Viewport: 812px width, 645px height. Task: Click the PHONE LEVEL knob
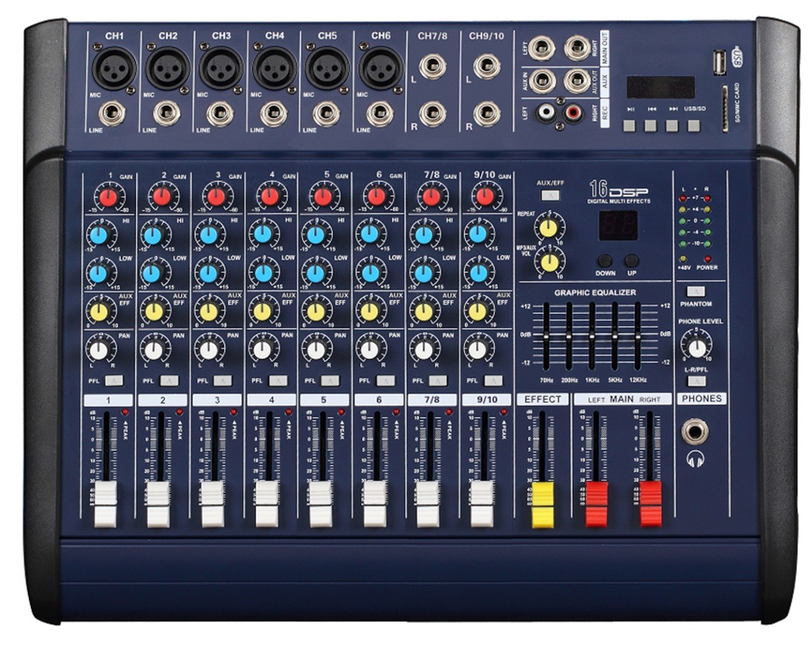[696, 347]
